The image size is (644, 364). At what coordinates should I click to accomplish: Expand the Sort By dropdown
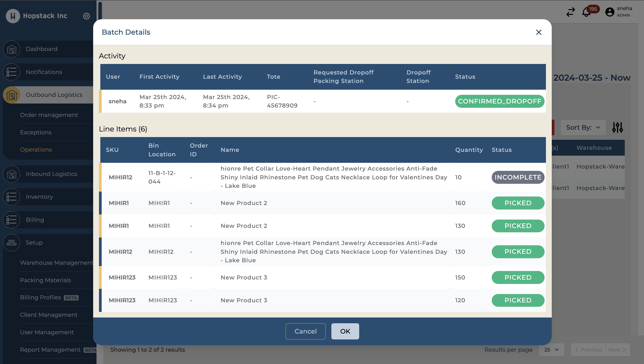pos(583,127)
